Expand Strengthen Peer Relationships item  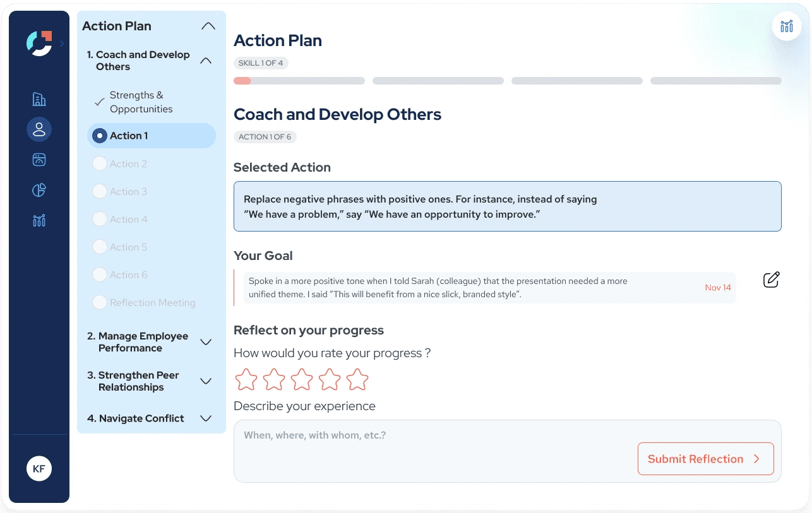[x=205, y=381]
